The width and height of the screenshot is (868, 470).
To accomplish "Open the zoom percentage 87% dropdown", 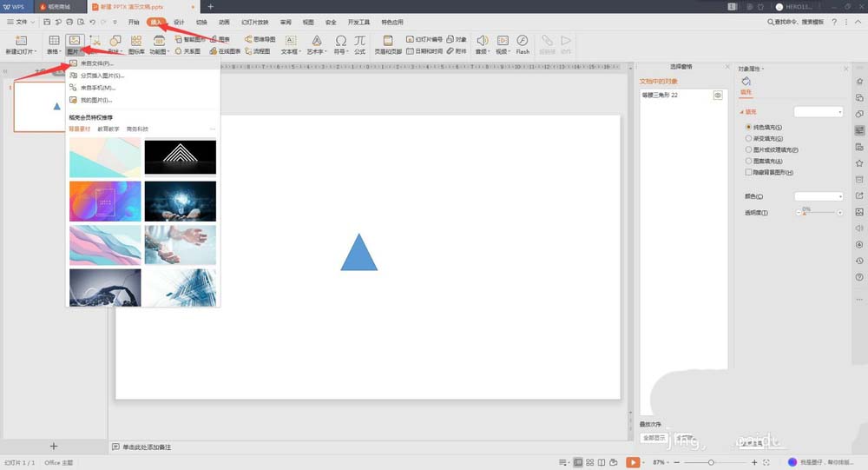I will tap(661, 462).
